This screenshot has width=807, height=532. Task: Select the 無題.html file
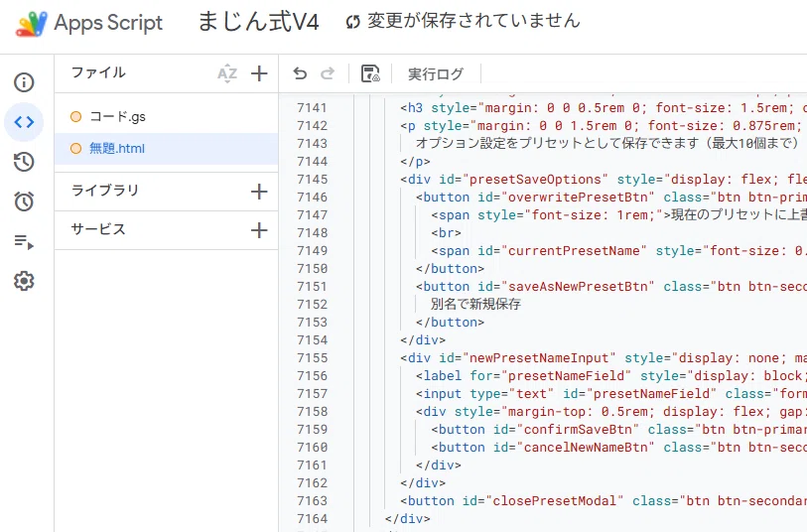click(166, 149)
